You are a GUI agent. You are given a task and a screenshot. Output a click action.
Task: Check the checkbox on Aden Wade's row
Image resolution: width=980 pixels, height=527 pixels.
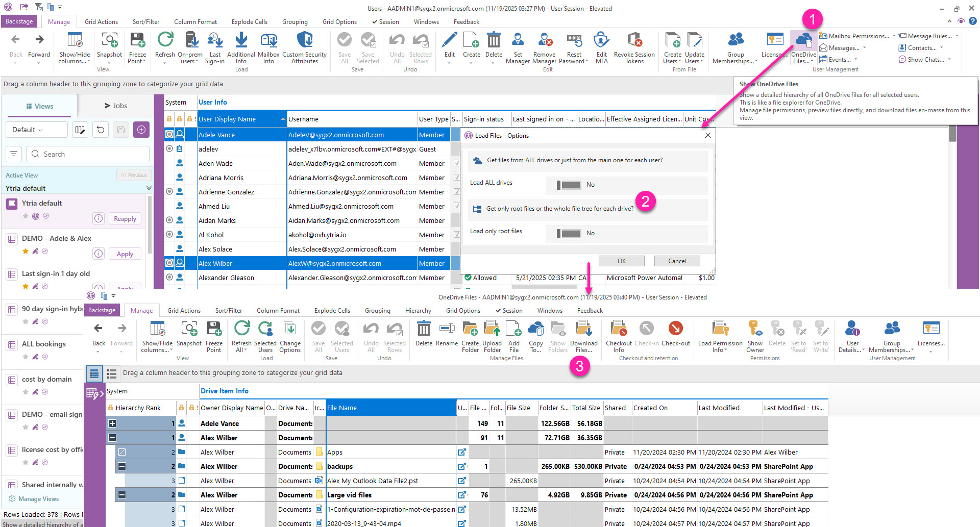click(x=456, y=163)
